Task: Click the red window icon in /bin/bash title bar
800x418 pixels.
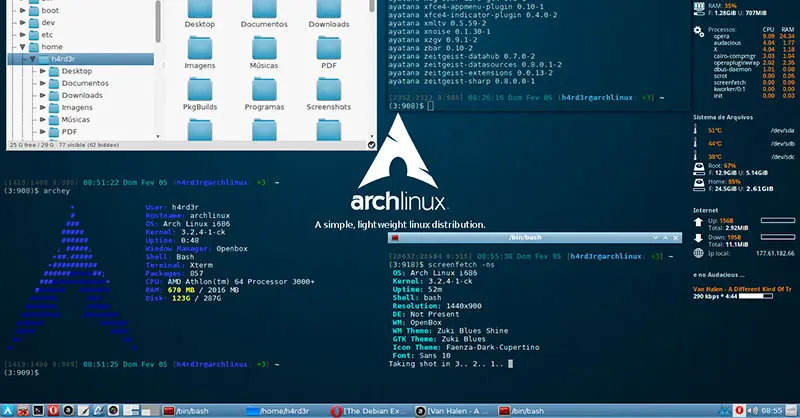Action: point(395,238)
